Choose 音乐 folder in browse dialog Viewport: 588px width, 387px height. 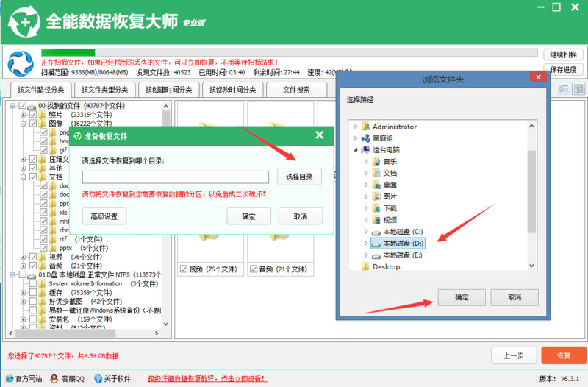384,161
